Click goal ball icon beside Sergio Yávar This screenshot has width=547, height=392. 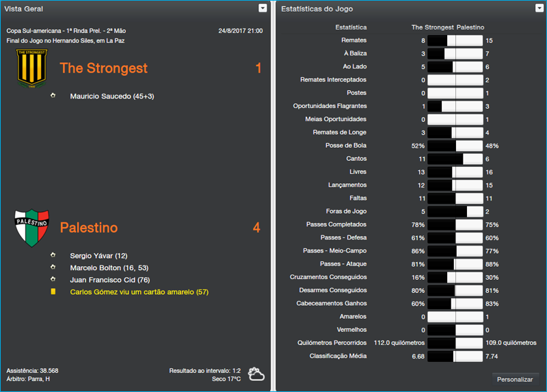tap(53, 255)
